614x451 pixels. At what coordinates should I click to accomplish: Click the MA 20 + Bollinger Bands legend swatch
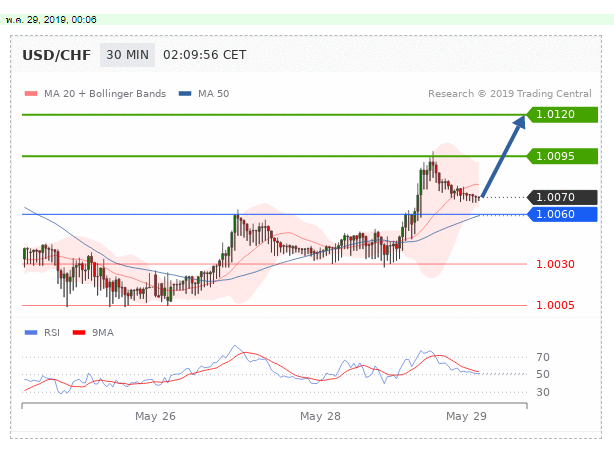tap(31, 94)
